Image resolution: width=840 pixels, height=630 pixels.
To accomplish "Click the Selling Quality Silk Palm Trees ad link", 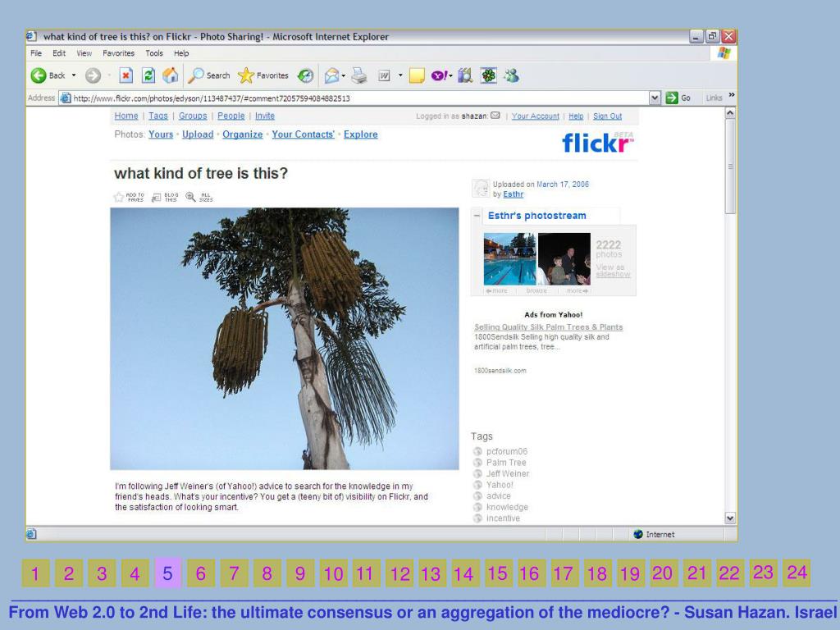I will tap(549, 326).
